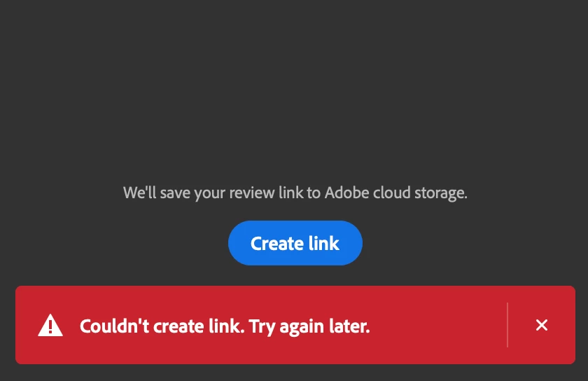Click the warning triangle icon
Viewport: 588px width, 381px height.
pos(50,325)
